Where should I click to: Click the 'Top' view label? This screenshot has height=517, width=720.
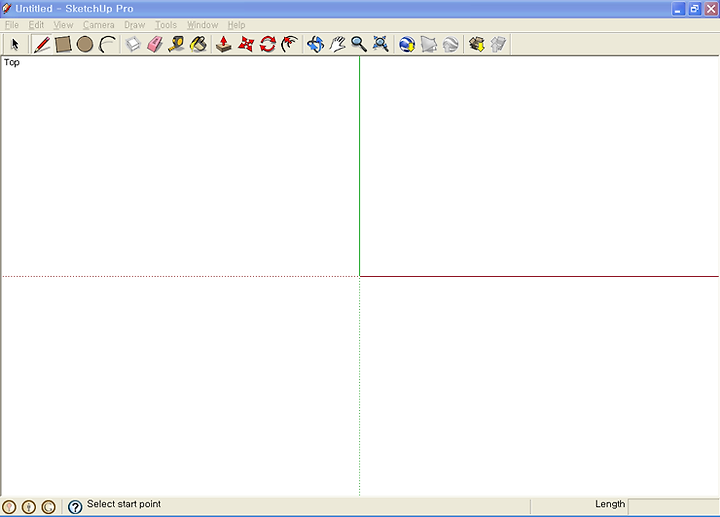tap(12, 62)
